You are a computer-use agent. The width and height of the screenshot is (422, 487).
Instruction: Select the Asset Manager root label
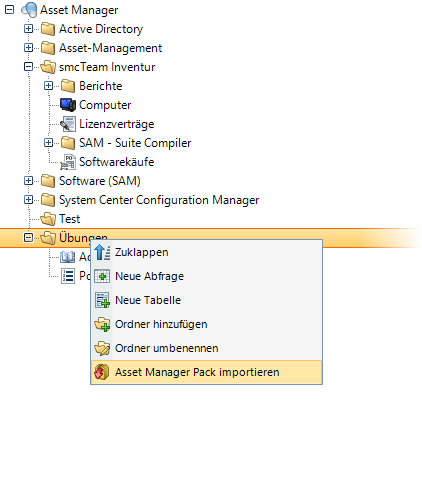pos(79,10)
